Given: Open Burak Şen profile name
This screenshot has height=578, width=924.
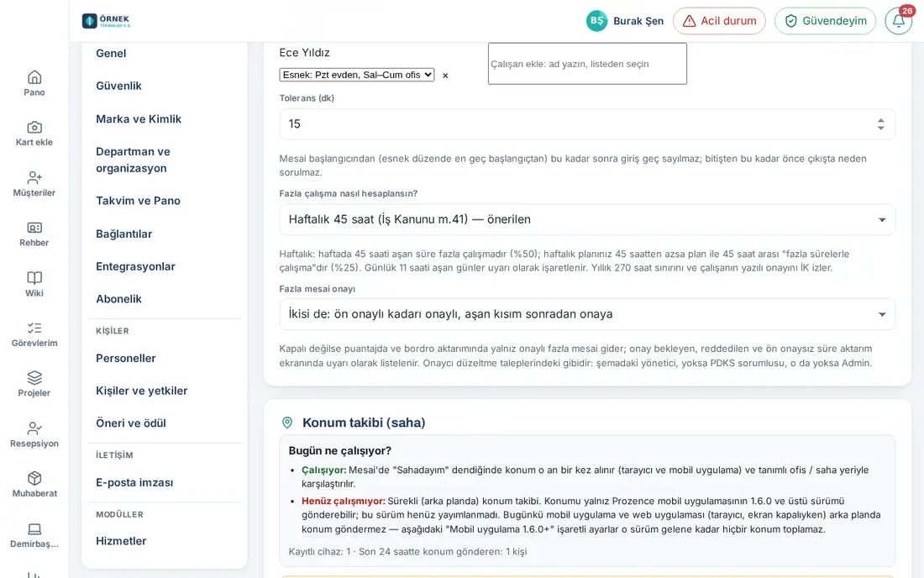Looking at the screenshot, I should [638, 21].
